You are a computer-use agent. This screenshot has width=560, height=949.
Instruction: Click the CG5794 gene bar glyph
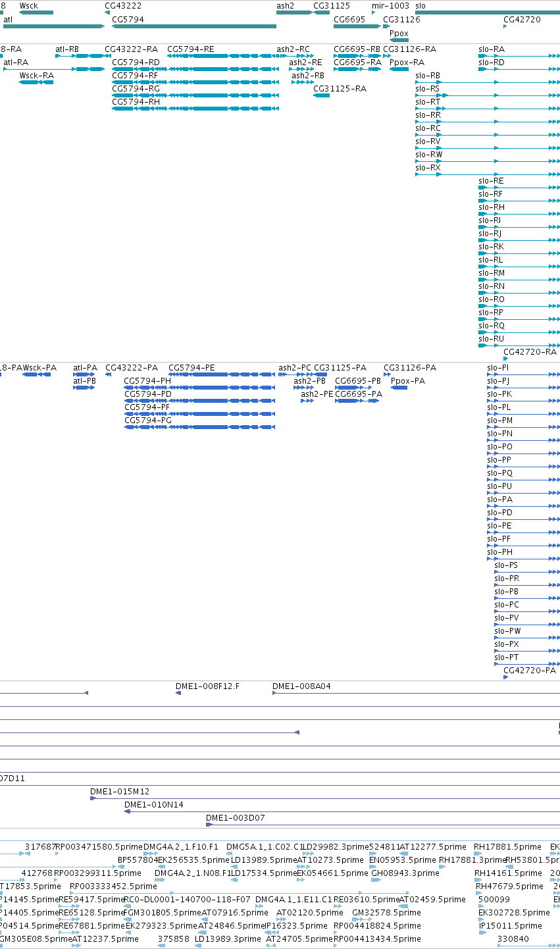(x=194, y=26)
